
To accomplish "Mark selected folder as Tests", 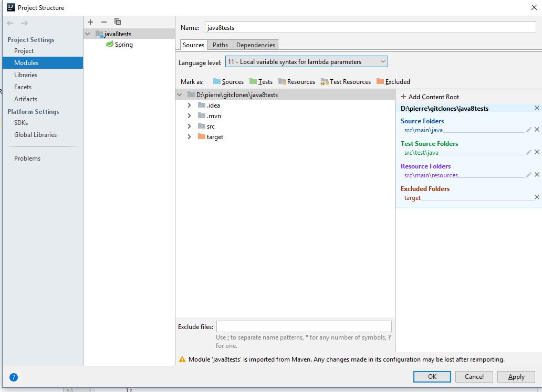I will 260,81.
